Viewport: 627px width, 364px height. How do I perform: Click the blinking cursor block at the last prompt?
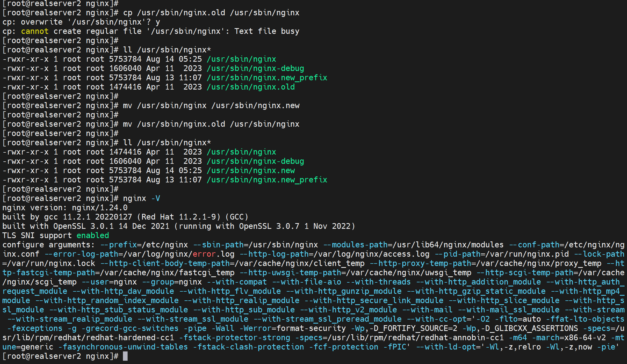click(x=125, y=356)
